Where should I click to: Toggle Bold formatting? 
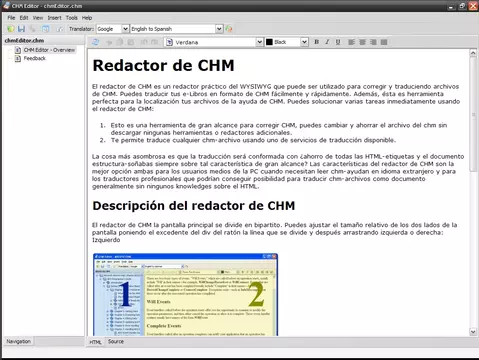coord(316,42)
